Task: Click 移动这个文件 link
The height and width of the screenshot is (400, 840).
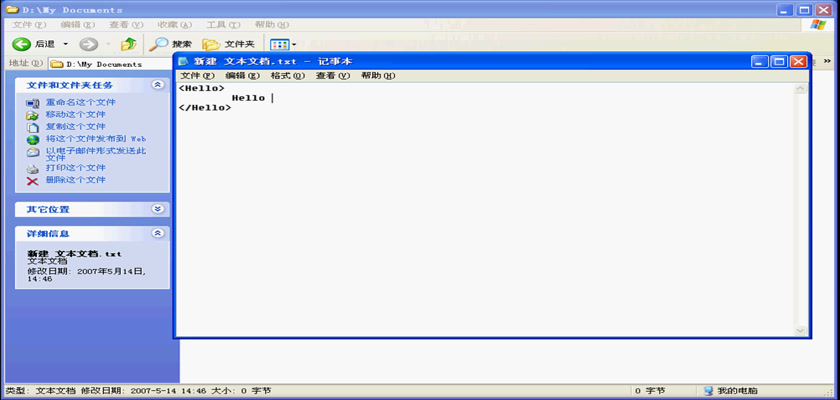Action: click(76, 115)
